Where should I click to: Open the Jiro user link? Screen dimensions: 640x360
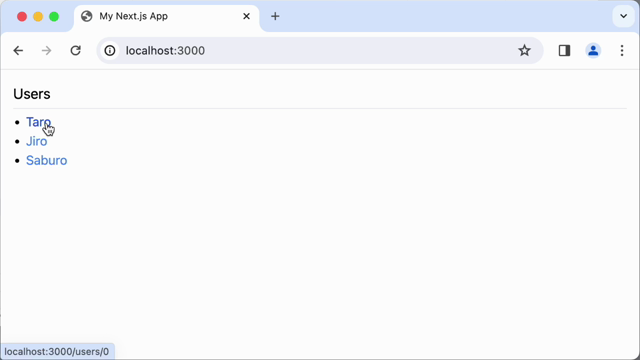point(37,141)
